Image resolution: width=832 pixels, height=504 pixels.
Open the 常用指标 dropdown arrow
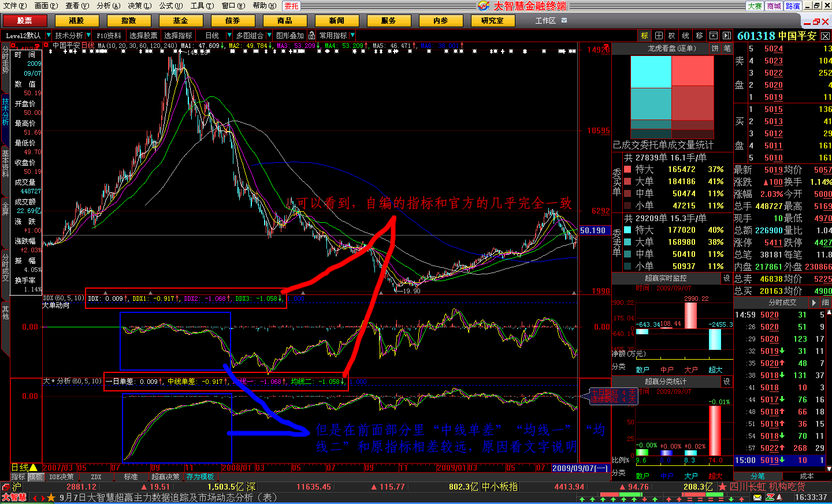tap(352, 36)
